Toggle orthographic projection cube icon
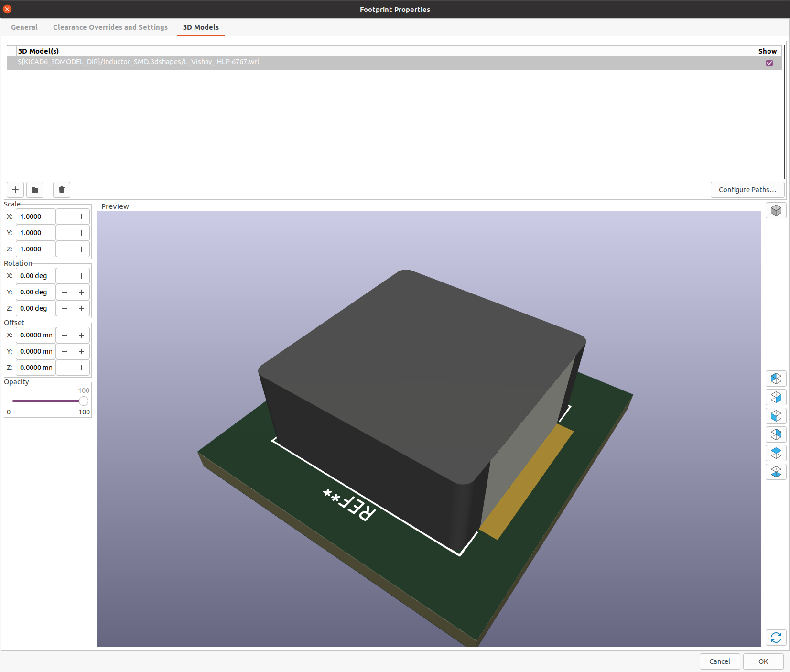 (776, 210)
